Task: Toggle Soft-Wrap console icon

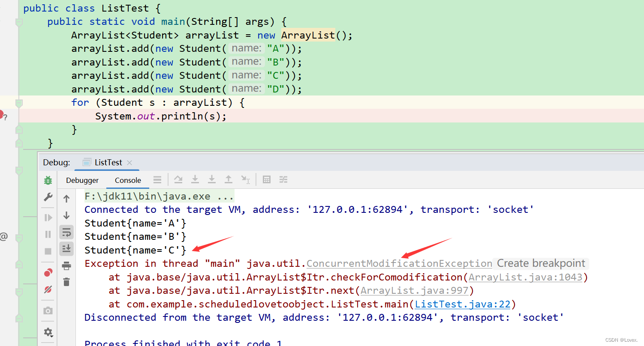Action: (66, 232)
